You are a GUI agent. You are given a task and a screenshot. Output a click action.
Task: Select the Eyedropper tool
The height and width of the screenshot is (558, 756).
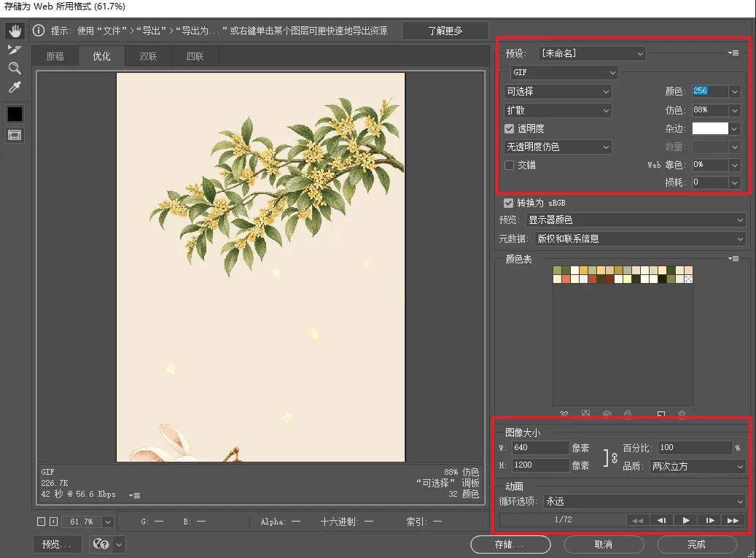click(x=15, y=88)
